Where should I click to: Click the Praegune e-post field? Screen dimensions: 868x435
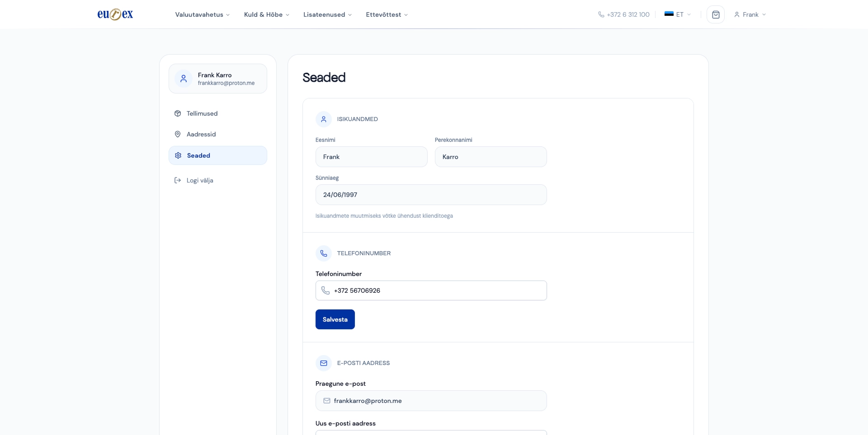431,401
